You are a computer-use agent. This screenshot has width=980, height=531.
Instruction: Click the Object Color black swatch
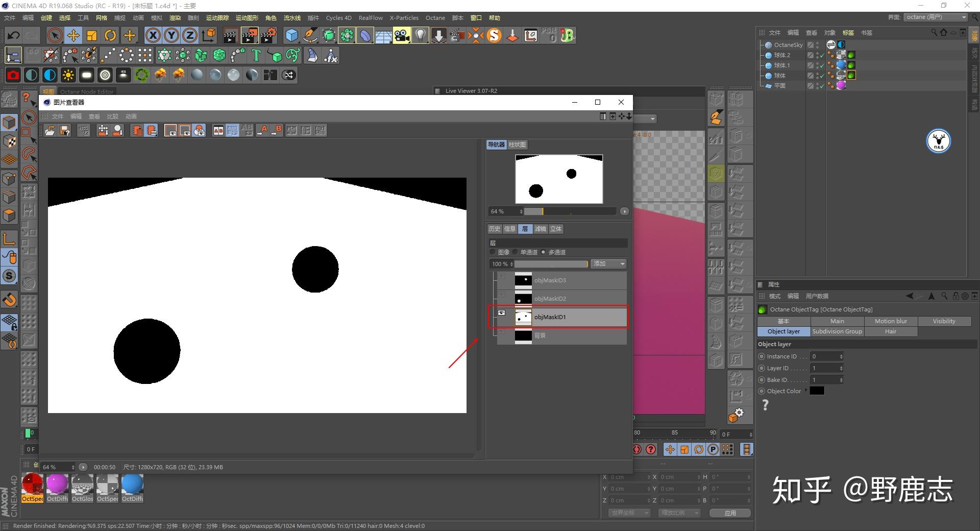click(817, 391)
